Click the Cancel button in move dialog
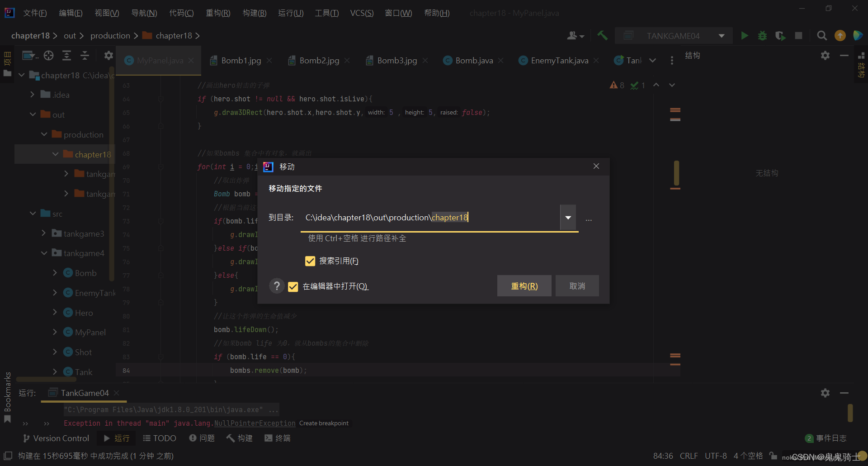This screenshot has height=466, width=868. (x=577, y=286)
